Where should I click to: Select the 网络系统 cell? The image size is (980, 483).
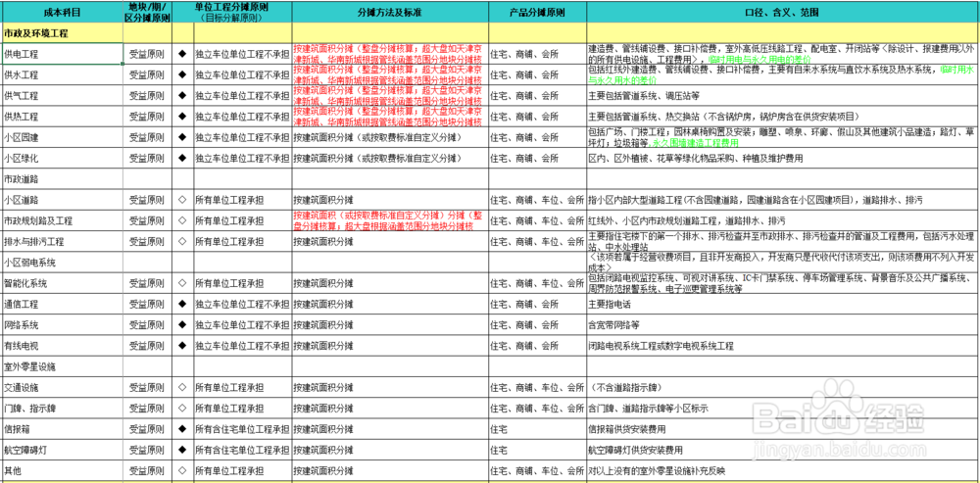pyautogui.click(x=61, y=325)
